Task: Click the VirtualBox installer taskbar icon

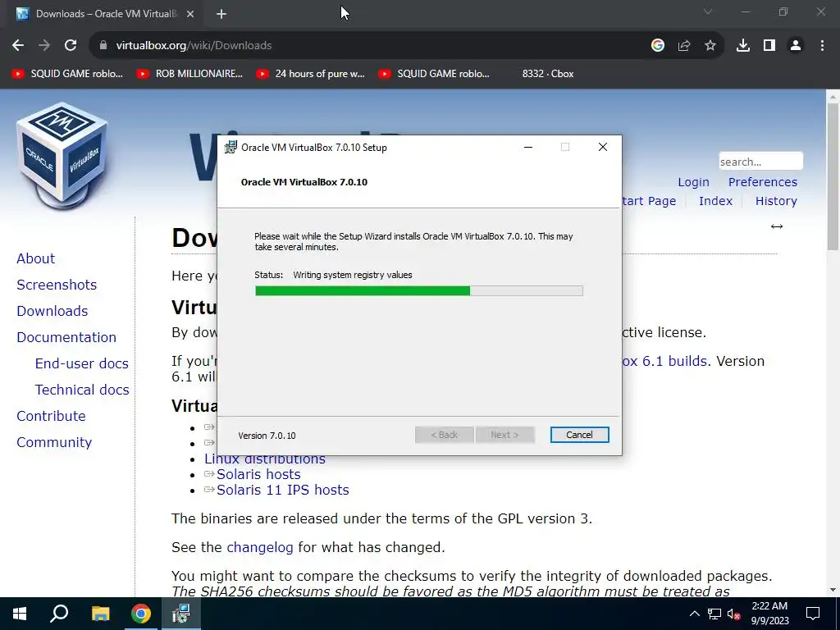Action: pos(181,614)
